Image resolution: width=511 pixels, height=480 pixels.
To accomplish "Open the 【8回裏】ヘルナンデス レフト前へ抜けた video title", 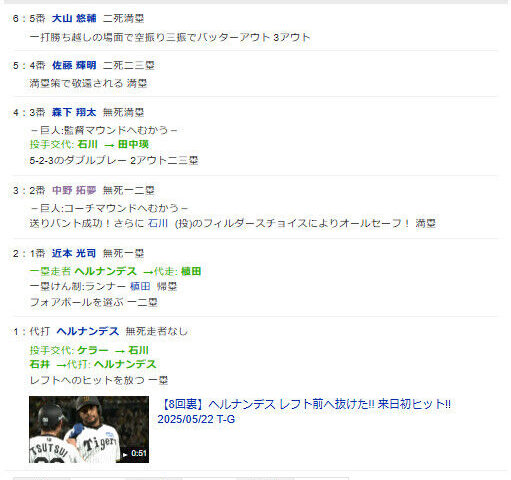I will pos(305,404).
